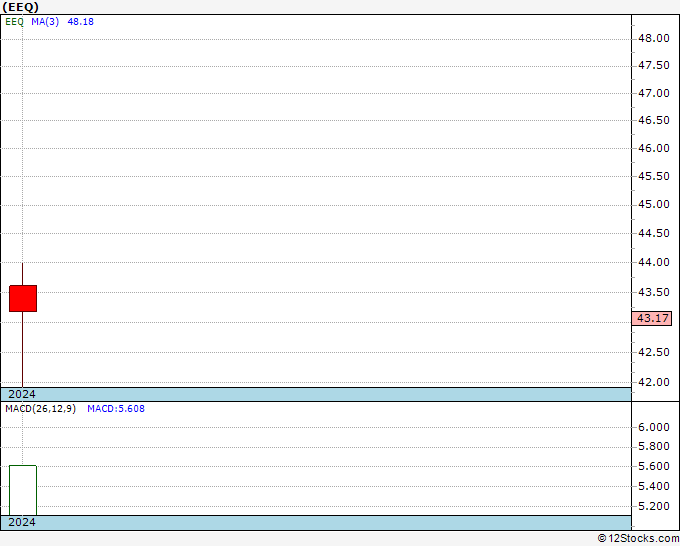This screenshot has width=680, height=546.
Task: Click the 43.50 price axis label
Action: tap(654, 292)
